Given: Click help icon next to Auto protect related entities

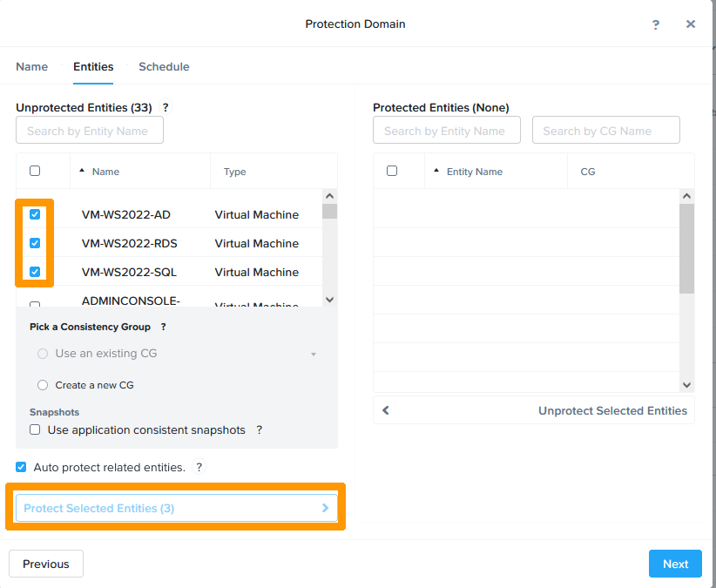Looking at the screenshot, I should (199, 467).
